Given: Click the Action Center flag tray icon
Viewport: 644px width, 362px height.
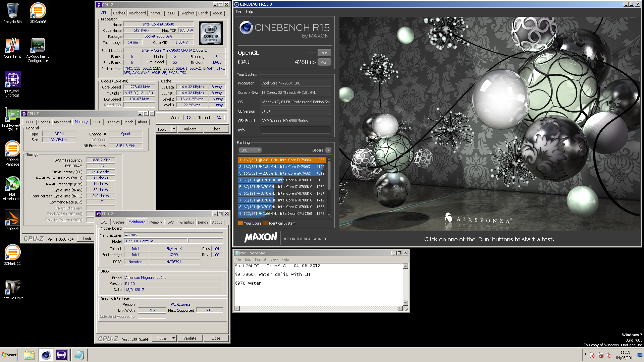Looking at the screenshot, I should coord(593,355).
